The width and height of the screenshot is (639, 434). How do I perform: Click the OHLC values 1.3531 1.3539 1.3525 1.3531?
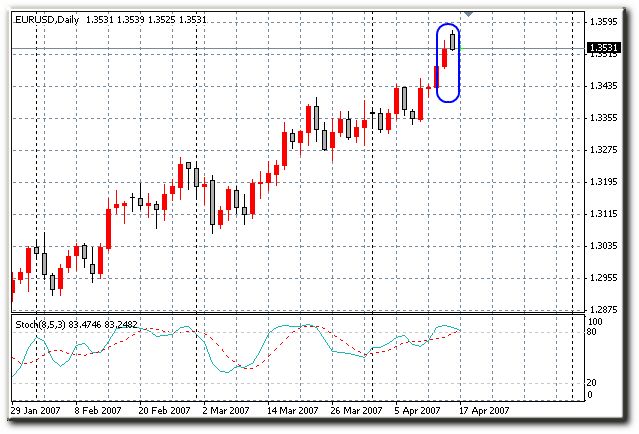pyautogui.click(x=146, y=20)
